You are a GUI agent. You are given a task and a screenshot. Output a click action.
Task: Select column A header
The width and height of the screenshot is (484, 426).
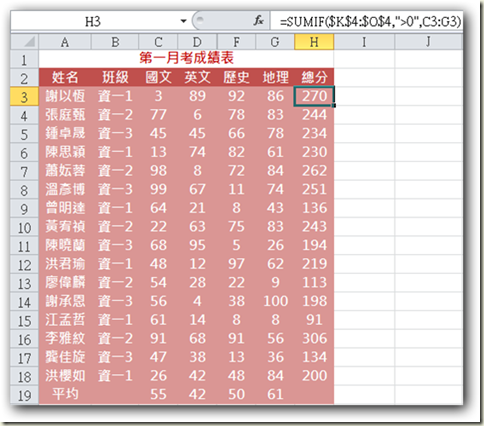[65, 42]
